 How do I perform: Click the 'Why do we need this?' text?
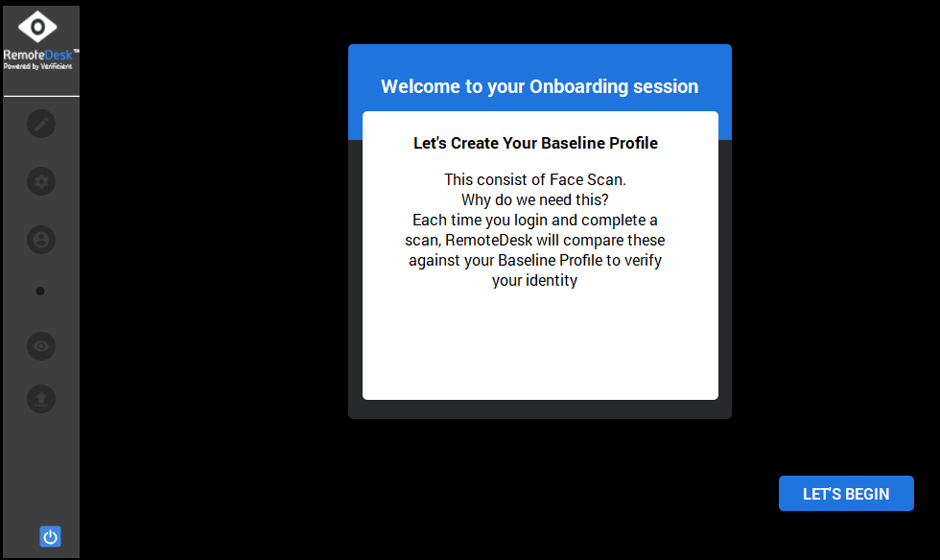coord(535,199)
